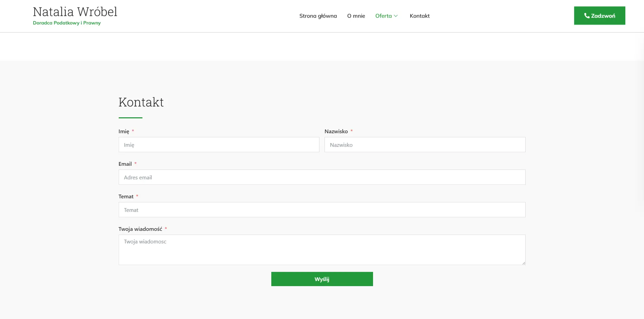Viewport: 644px width, 319px height.
Task: Click the Email field label
Action: click(125, 164)
